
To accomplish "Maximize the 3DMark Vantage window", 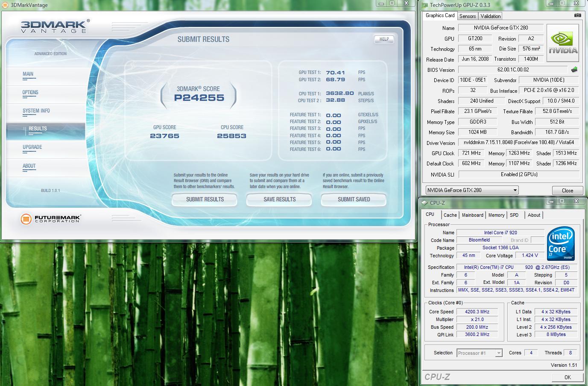I will coord(392,3).
